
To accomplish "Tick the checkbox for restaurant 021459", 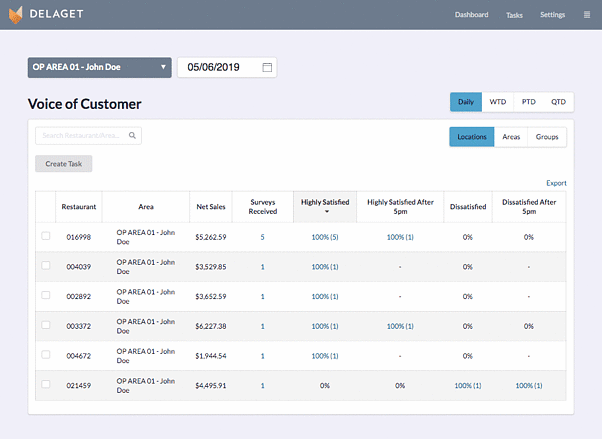I will tap(45, 385).
